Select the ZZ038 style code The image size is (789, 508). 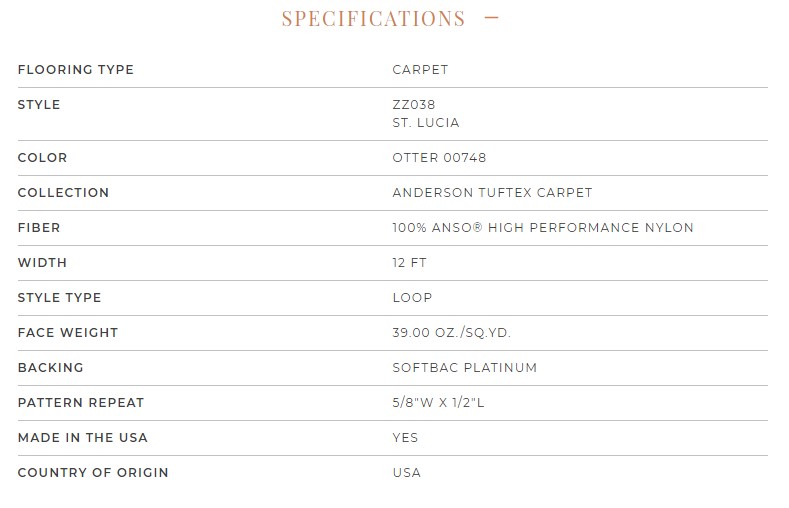tap(414, 105)
